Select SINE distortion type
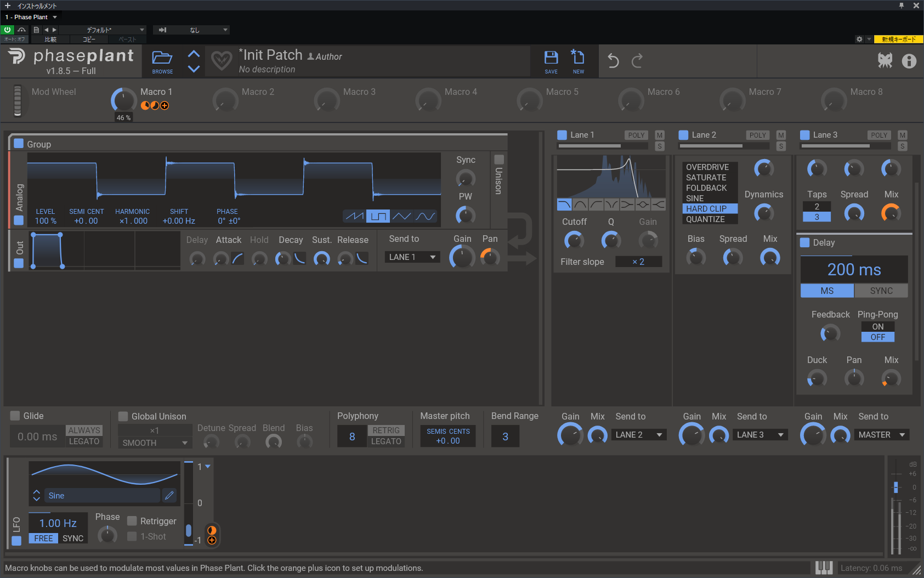This screenshot has height=578, width=924. click(x=710, y=199)
